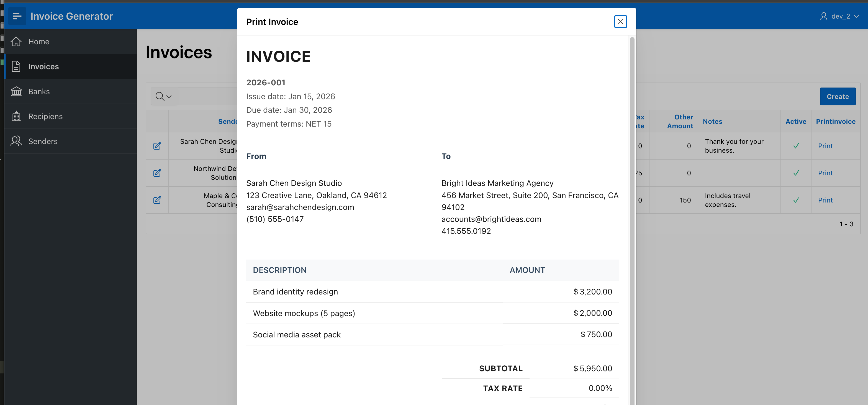
Task: Navigate to Home in the sidebar
Action: pos(38,42)
